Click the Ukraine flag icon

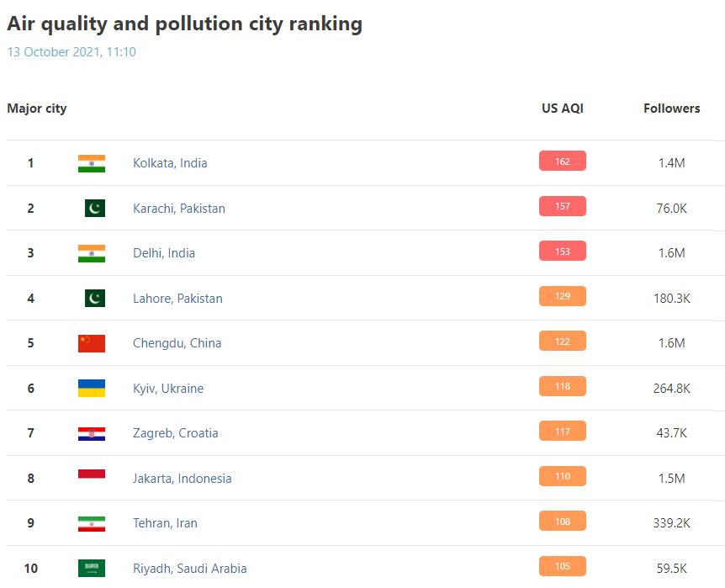[92, 388]
